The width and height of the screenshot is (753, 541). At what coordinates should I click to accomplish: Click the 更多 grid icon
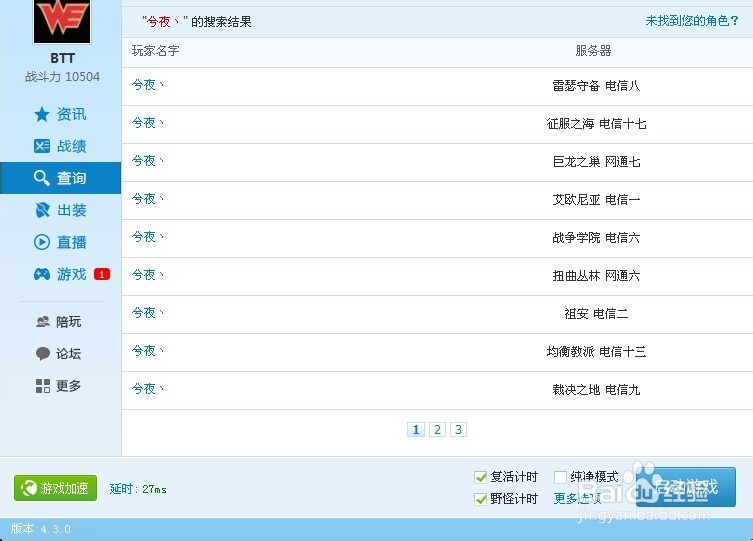point(43,385)
